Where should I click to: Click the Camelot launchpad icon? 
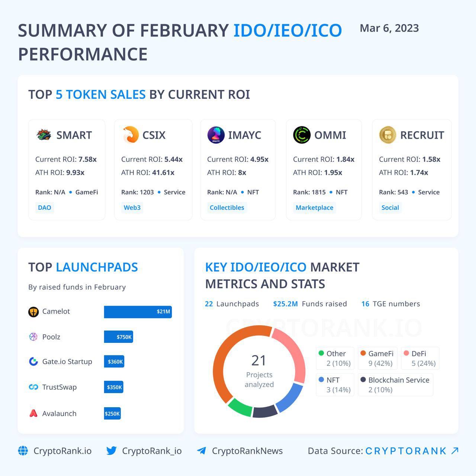coord(33,312)
